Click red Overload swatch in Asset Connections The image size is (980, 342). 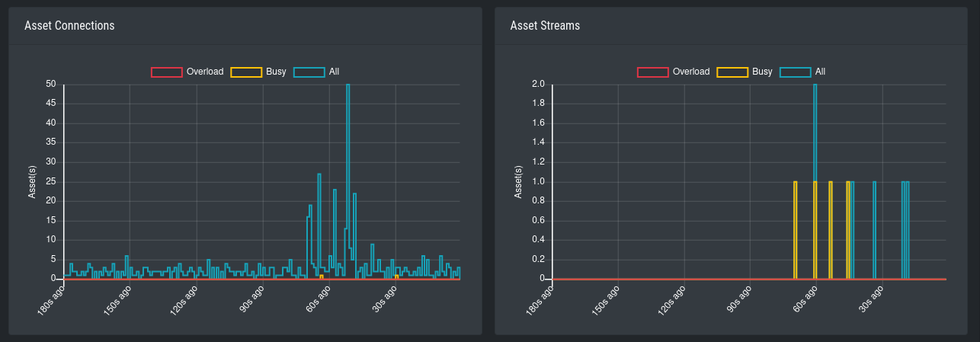(167, 72)
